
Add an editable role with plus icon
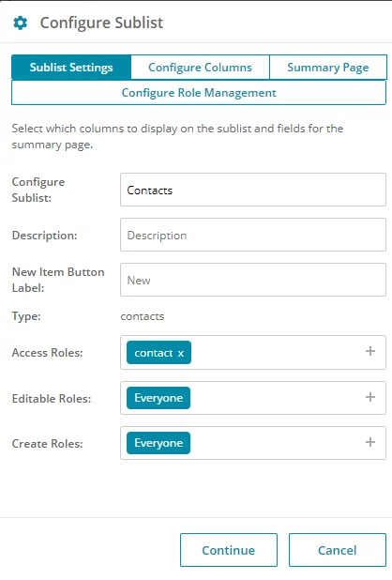click(370, 397)
